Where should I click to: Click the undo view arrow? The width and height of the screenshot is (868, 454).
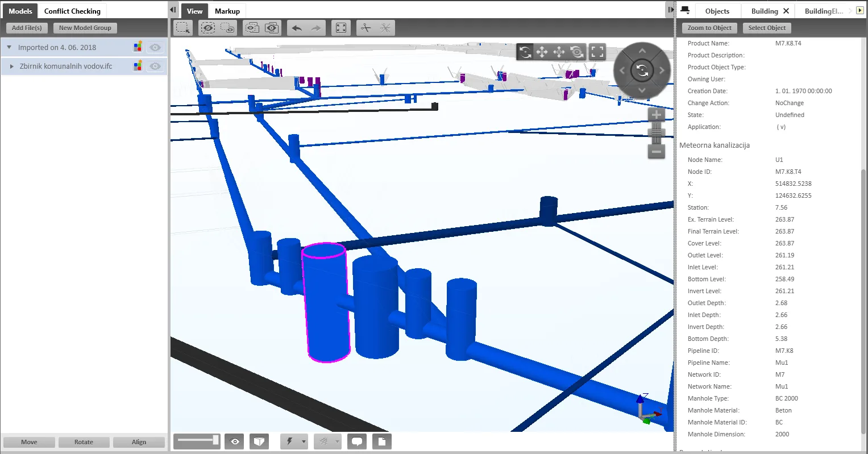click(x=297, y=28)
